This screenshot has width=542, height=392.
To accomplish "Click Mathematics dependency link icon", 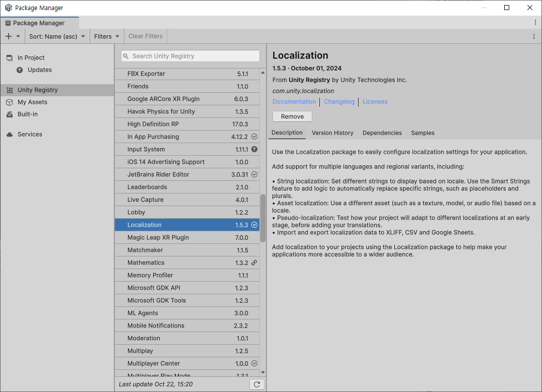I will pyautogui.click(x=254, y=263).
